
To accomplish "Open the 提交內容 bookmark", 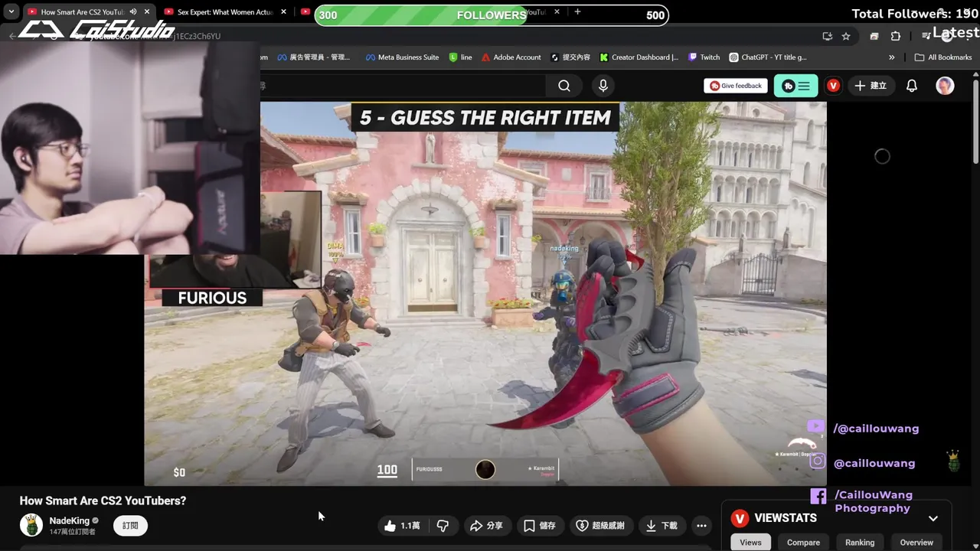I will (570, 57).
